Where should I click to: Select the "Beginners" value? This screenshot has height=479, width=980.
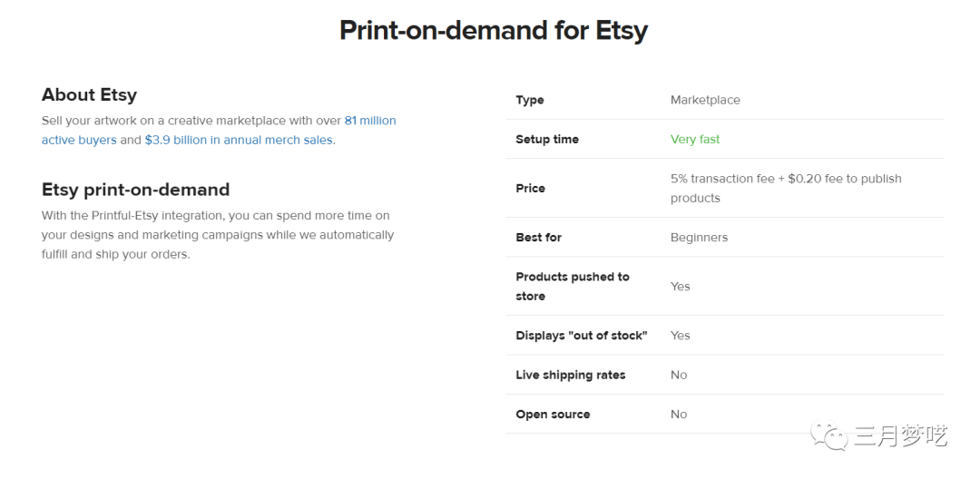point(699,238)
